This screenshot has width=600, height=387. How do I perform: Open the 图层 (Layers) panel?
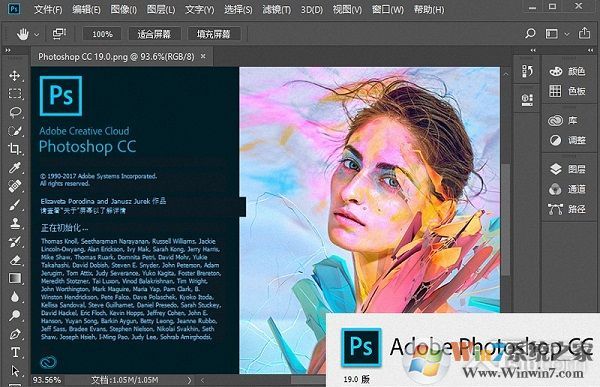pos(567,169)
